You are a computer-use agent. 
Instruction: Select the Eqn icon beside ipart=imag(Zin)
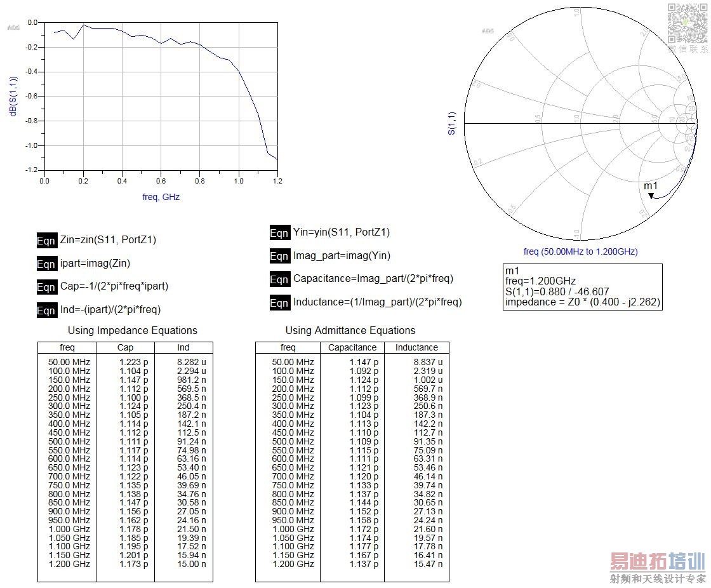click(x=47, y=264)
